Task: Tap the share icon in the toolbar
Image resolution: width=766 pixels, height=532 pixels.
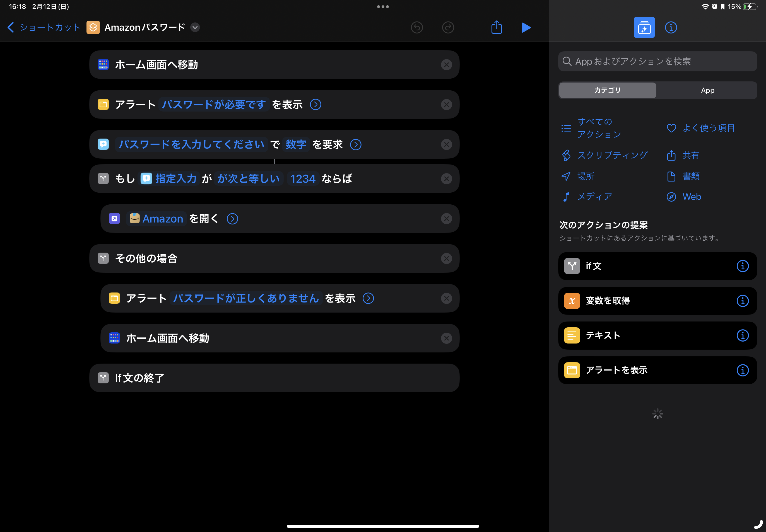Action: click(x=497, y=27)
